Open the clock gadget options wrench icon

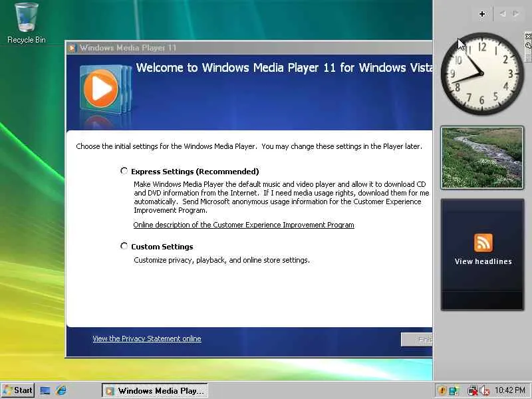528,45
